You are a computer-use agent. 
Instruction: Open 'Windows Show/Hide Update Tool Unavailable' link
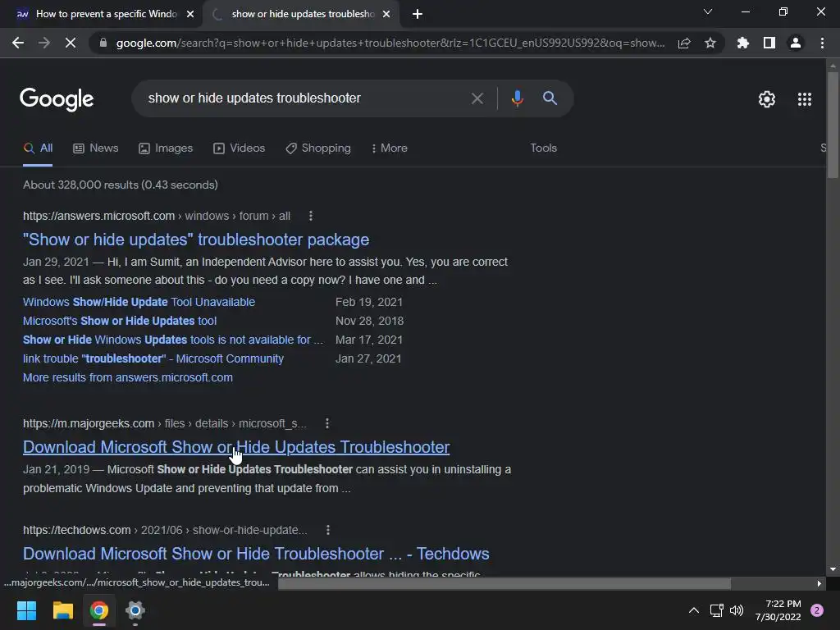pos(139,302)
